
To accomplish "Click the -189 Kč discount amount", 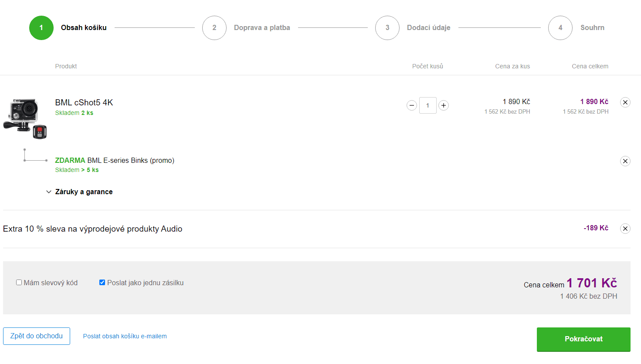I will [x=596, y=228].
